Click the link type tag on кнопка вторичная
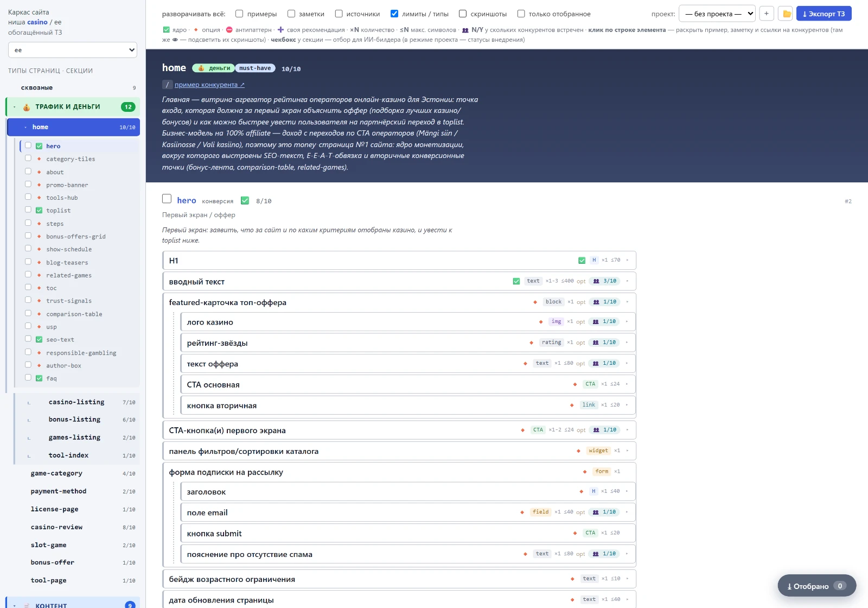Image resolution: width=868 pixels, height=608 pixels. (589, 405)
